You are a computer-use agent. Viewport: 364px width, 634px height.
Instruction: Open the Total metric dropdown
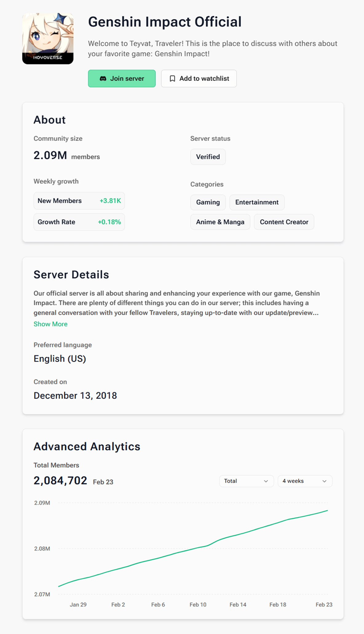246,481
